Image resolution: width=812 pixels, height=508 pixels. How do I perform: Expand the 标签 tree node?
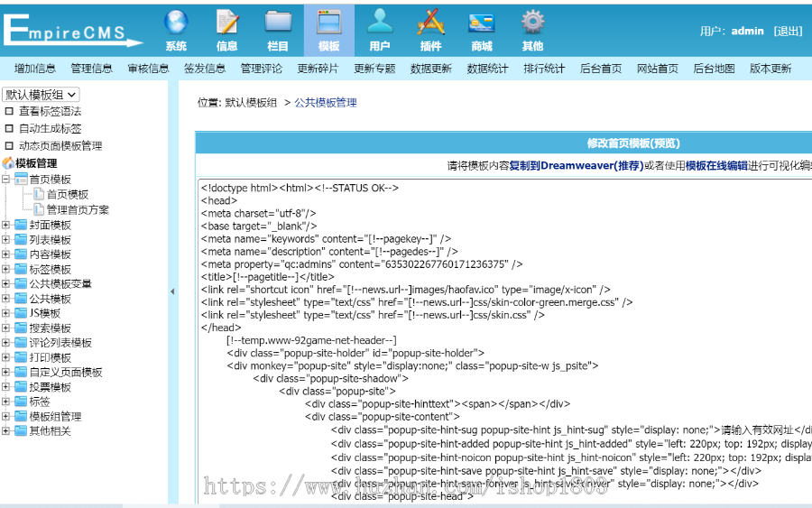(x=5, y=401)
